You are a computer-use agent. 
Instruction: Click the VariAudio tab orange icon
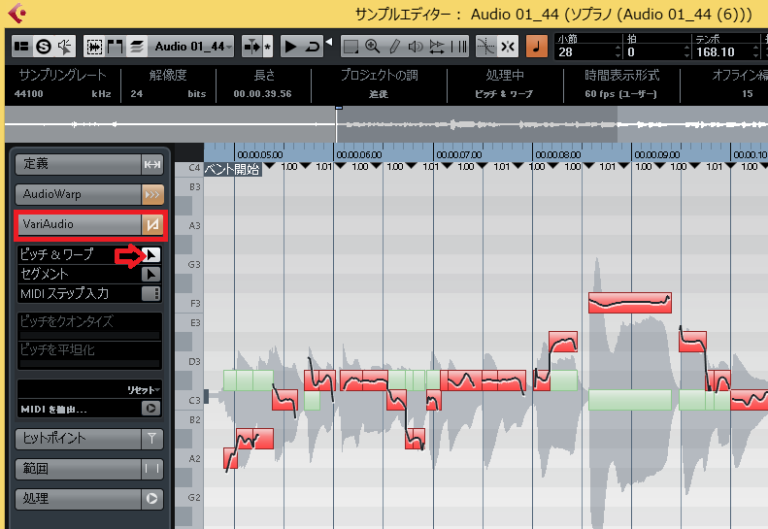152,225
